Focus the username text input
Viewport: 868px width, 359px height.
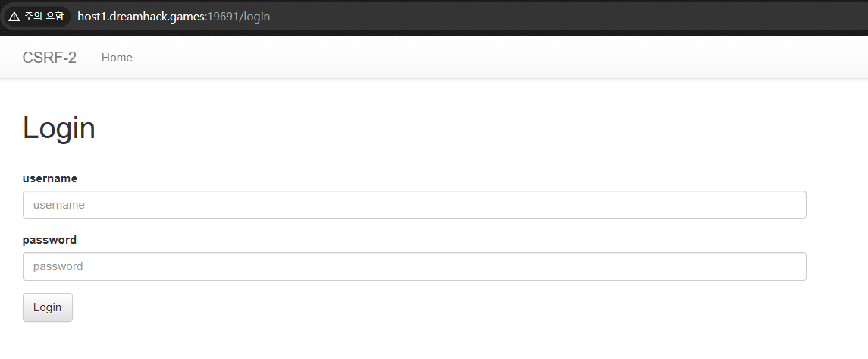click(x=414, y=205)
